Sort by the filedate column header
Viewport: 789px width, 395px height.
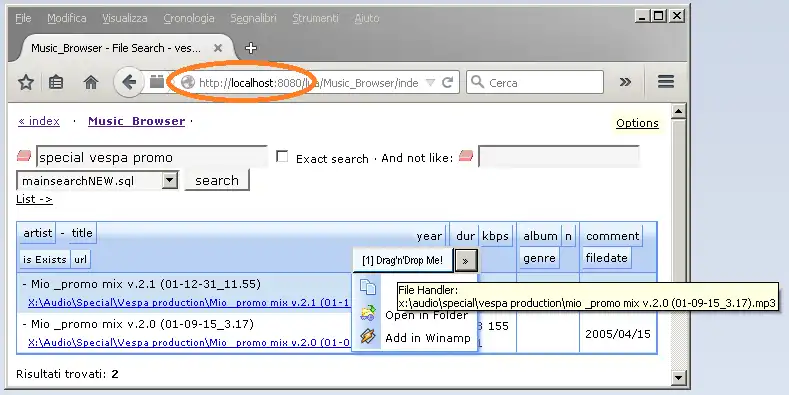point(606,258)
